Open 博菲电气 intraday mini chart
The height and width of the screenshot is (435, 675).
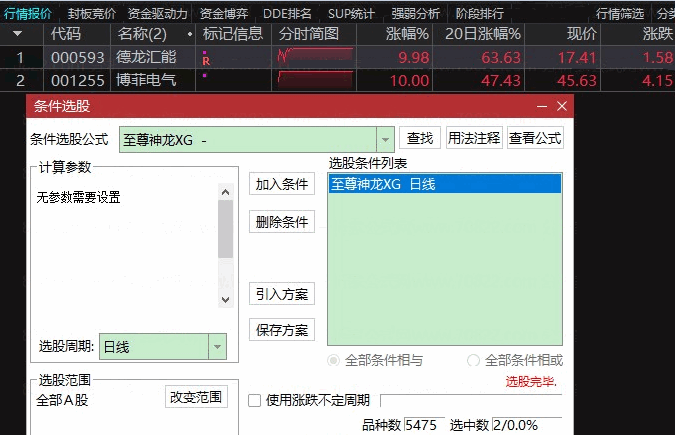[315, 80]
